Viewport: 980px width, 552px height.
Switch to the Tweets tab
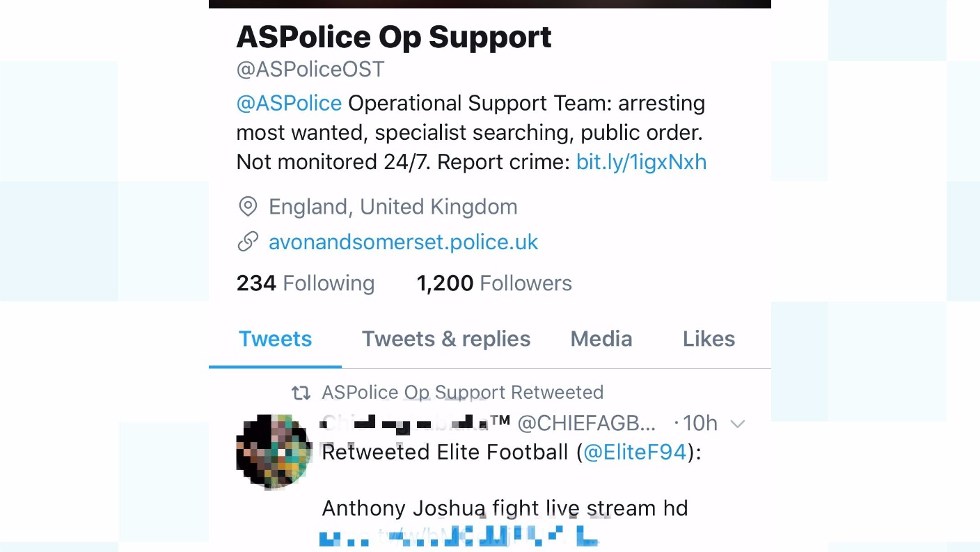[x=275, y=339]
